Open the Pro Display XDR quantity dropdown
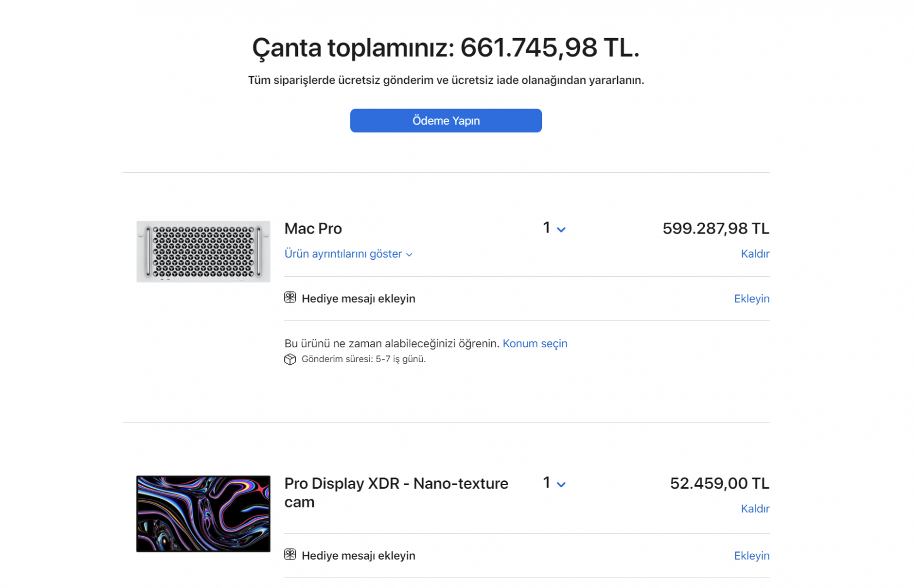 click(554, 483)
